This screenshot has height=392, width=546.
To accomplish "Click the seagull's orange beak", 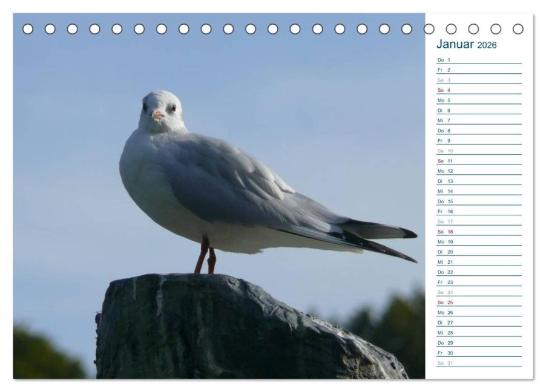I will pos(157,114).
